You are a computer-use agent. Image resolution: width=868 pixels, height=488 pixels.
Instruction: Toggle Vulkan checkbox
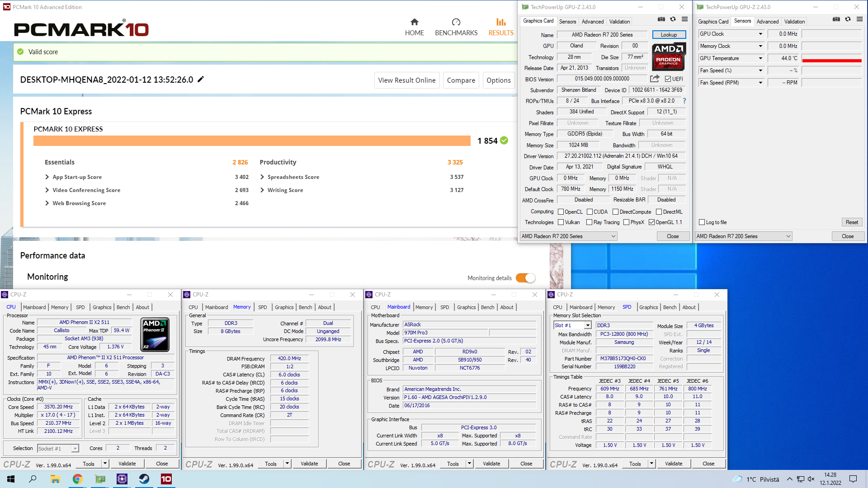[x=561, y=222]
